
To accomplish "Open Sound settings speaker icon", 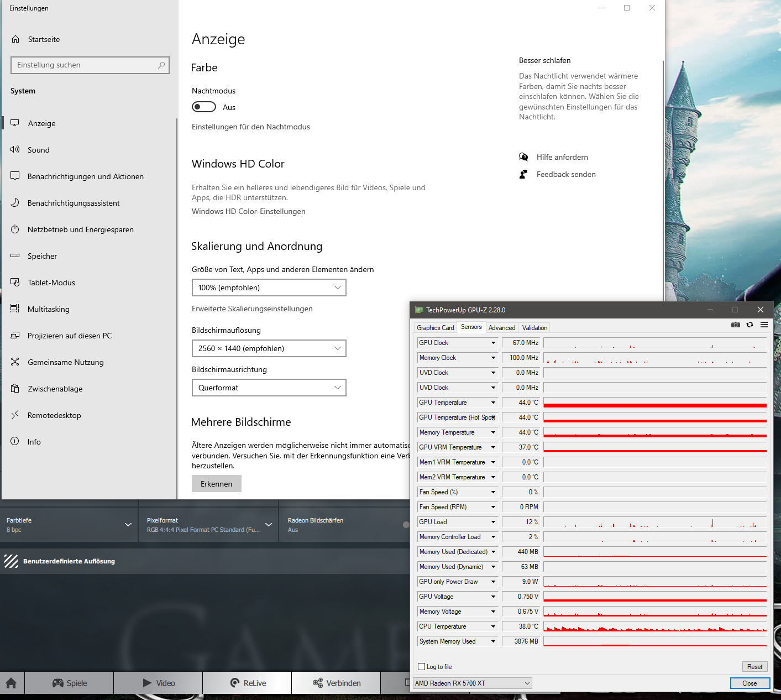I will pos(15,149).
